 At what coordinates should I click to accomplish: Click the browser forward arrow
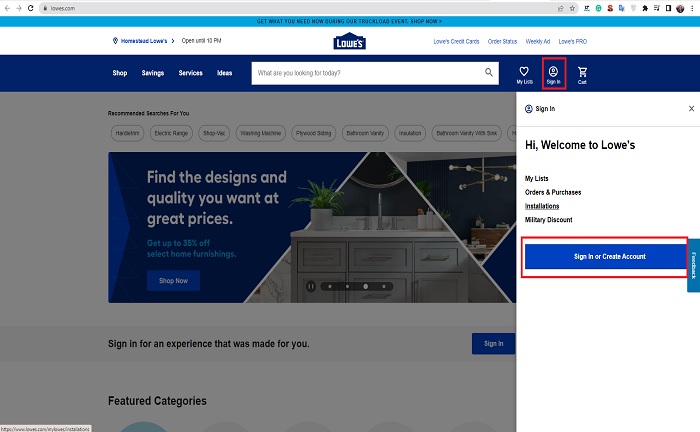[x=19, y=8]
